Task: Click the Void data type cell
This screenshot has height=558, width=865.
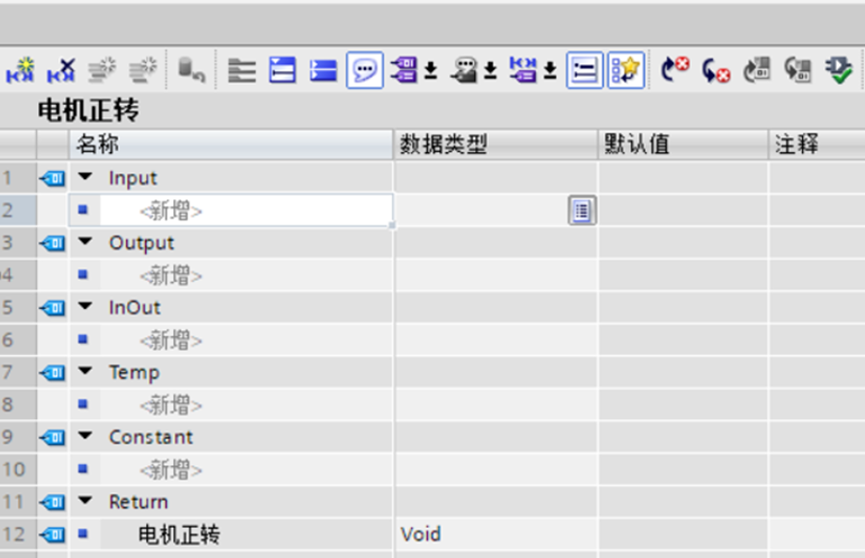Action: (x=496, y=534)
